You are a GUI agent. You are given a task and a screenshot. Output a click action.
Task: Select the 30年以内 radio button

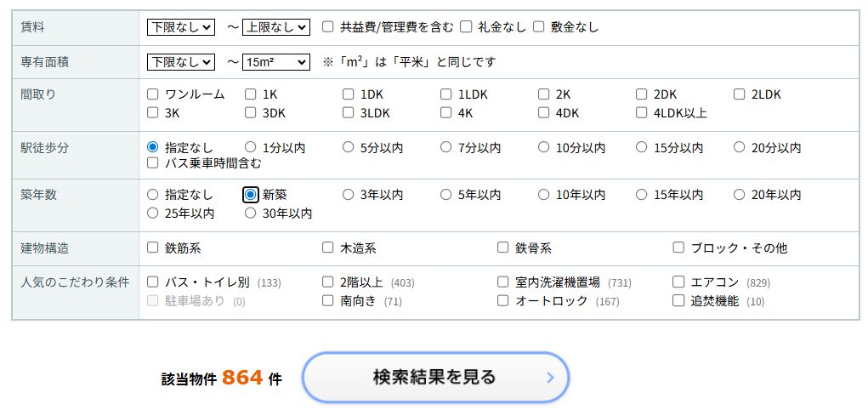[251, 213]
